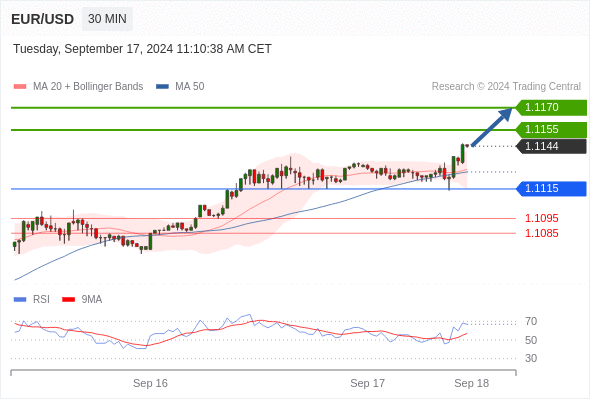
Task: Click the Sep 18 date axis label
Action: click(x=471, y=383)
